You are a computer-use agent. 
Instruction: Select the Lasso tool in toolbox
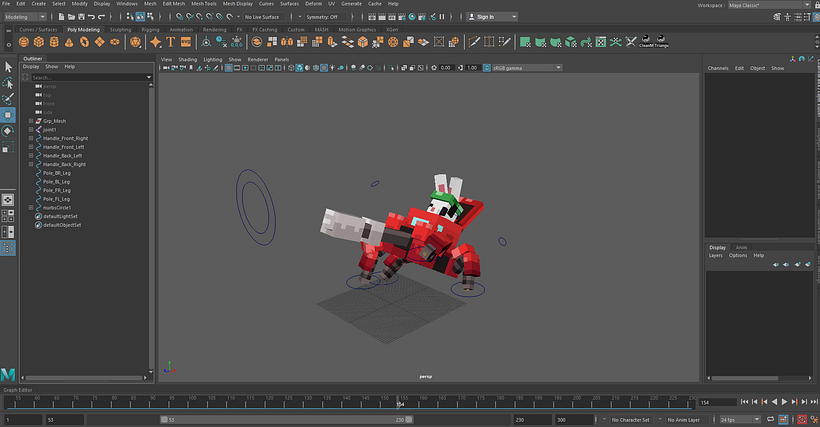pyautogui.click(x=8, y=83)
